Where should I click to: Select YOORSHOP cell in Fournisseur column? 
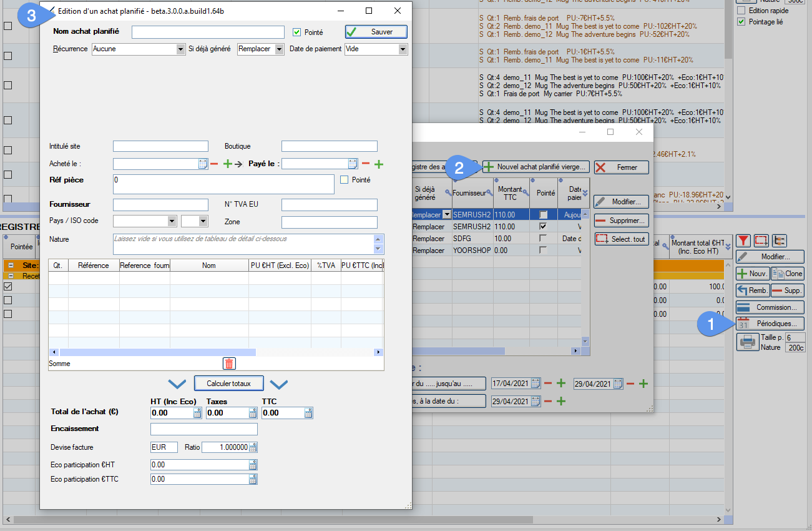pyautogui.click(x=472, y=250)
